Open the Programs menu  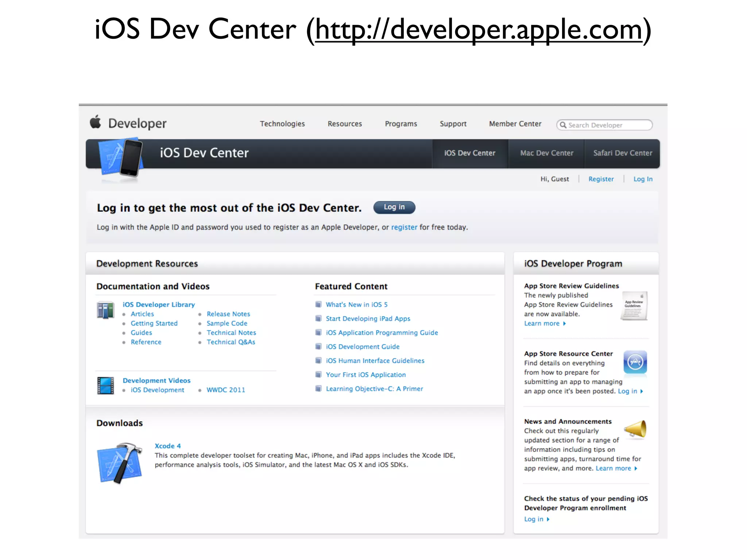pos(401,124)
